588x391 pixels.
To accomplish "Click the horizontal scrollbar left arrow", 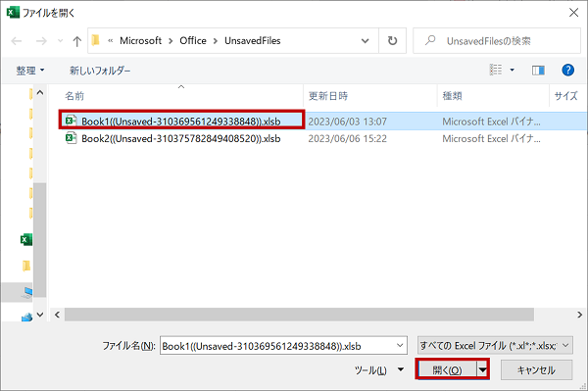I will point(57,315).
